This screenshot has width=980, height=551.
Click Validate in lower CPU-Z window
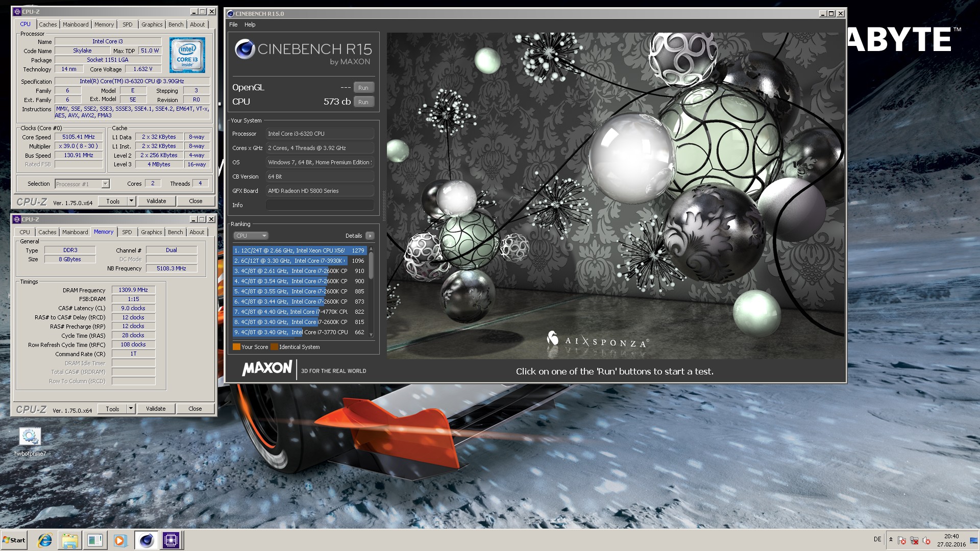click(156, 409)
